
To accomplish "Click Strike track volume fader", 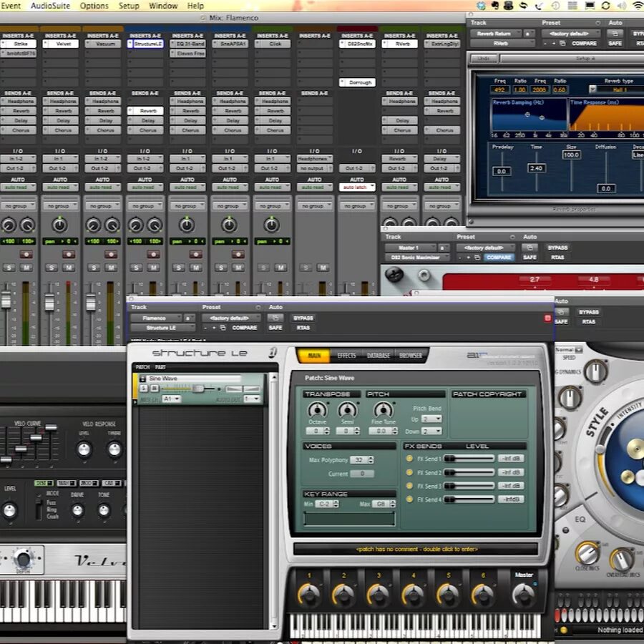I will [x=6, y=299].
